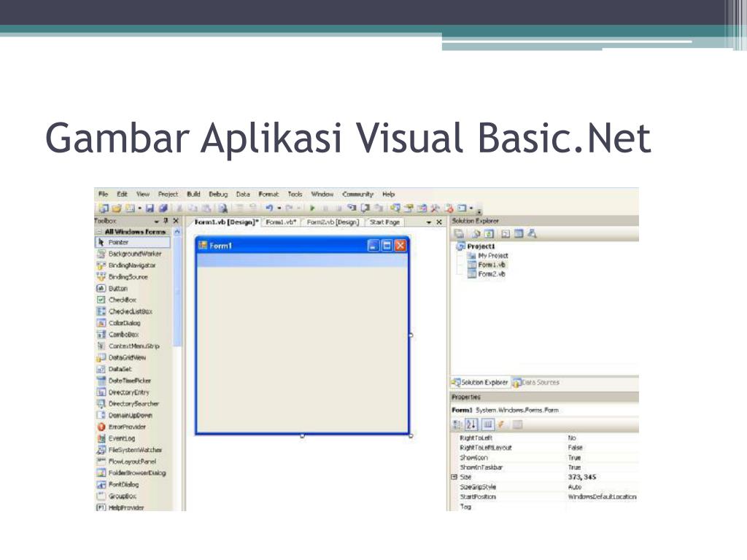Open the active documents list dropdown

coord(429,222)
